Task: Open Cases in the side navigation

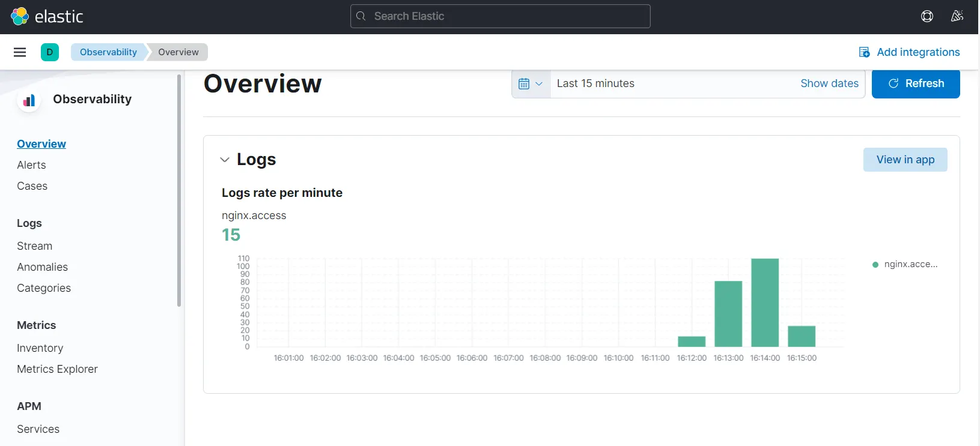Action: point(32,186)
